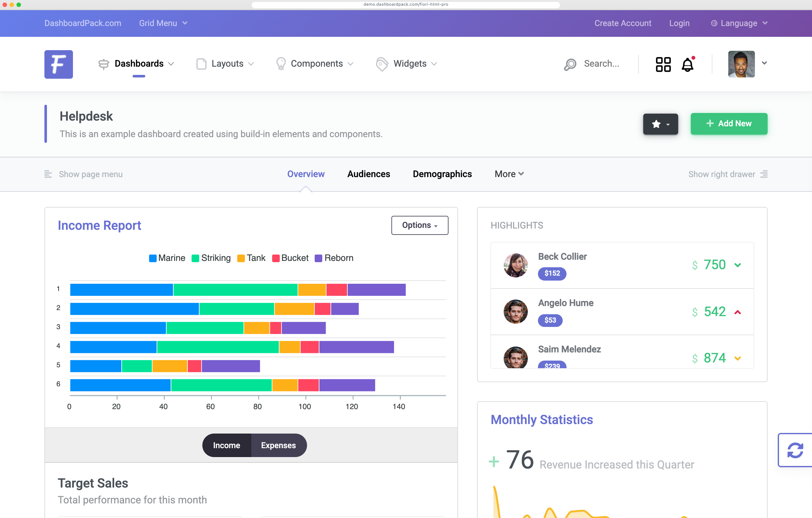Click the Show page menu icon
The width and height of the screenshot is (812, 518).
coord(48,174)
